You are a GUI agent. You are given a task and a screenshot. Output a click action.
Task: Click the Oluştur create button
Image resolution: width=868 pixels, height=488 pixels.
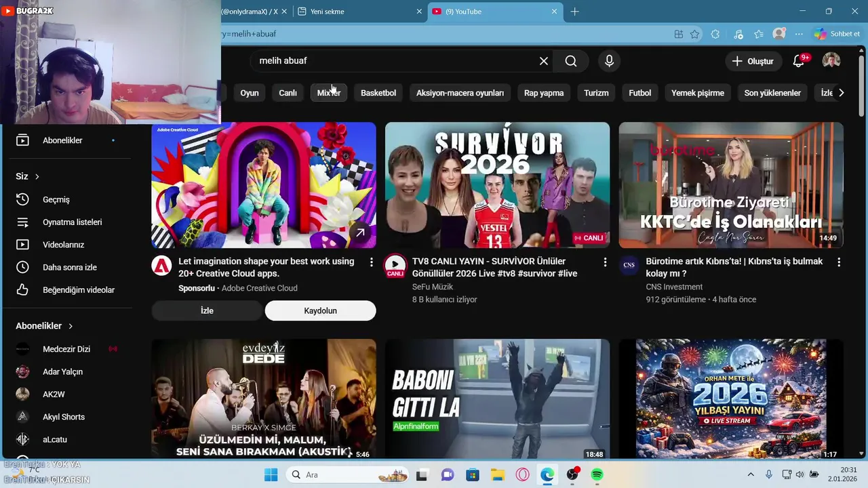(753, 61)
